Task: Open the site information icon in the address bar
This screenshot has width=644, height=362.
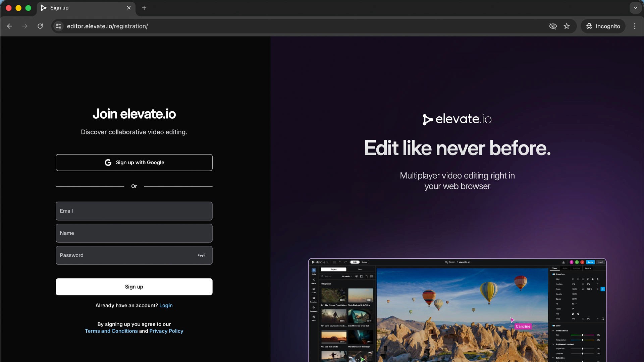Action: pyautogui.click(x=58, y=26)
